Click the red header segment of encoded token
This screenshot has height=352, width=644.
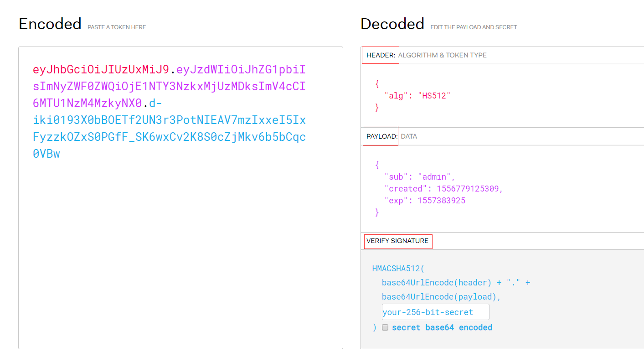click(x=101, y=70)
